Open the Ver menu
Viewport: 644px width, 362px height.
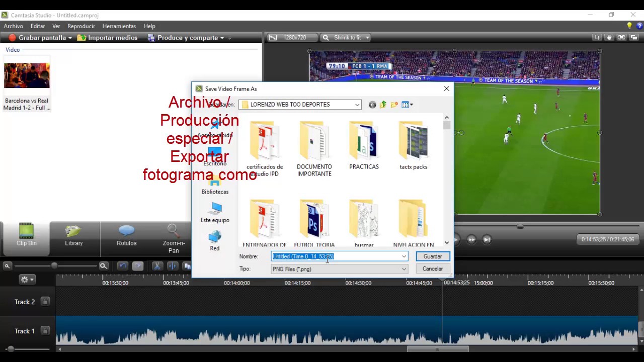pos(56,26)
